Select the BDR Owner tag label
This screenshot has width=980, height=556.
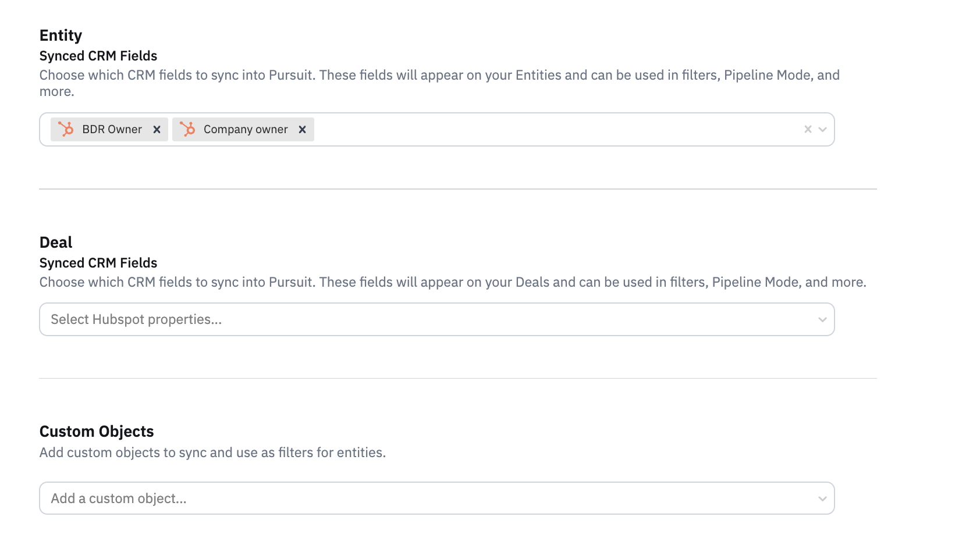(x=112, y=129)
